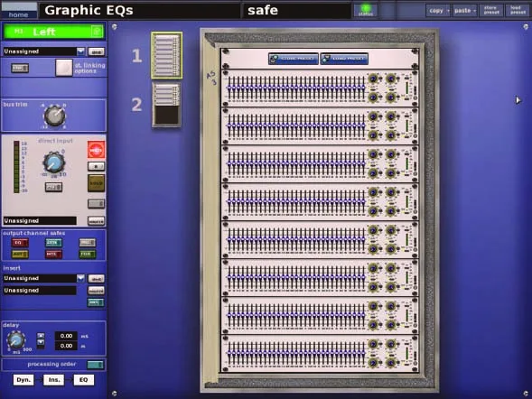
Task: Open the paste dropdown arrow
Action: coord(475,11)
